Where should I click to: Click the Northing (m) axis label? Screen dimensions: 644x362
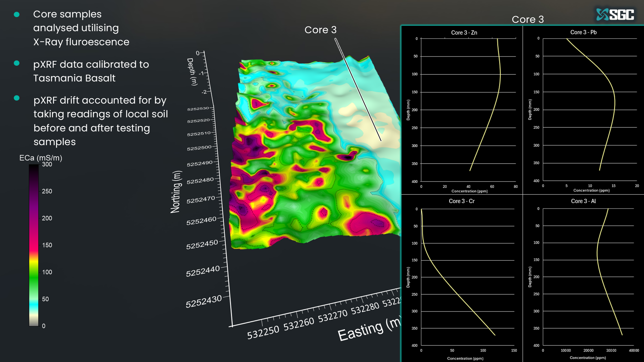pos(176,192)
